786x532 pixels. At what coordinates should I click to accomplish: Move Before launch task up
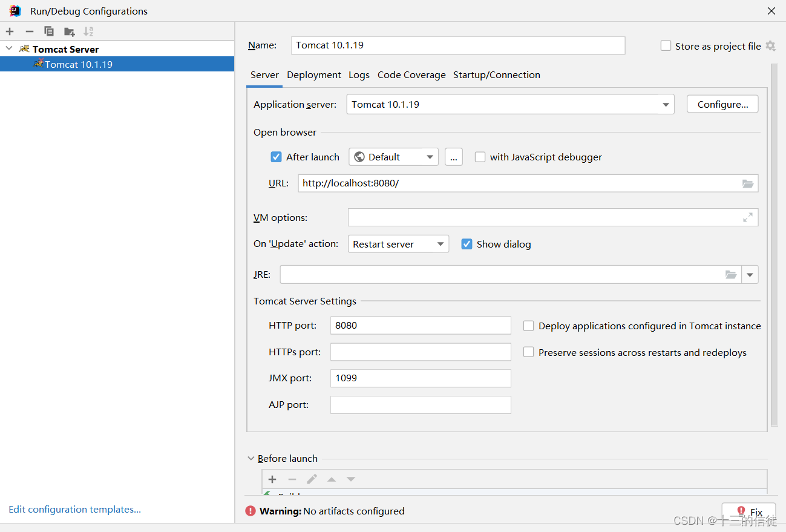[x=332, y=479]
